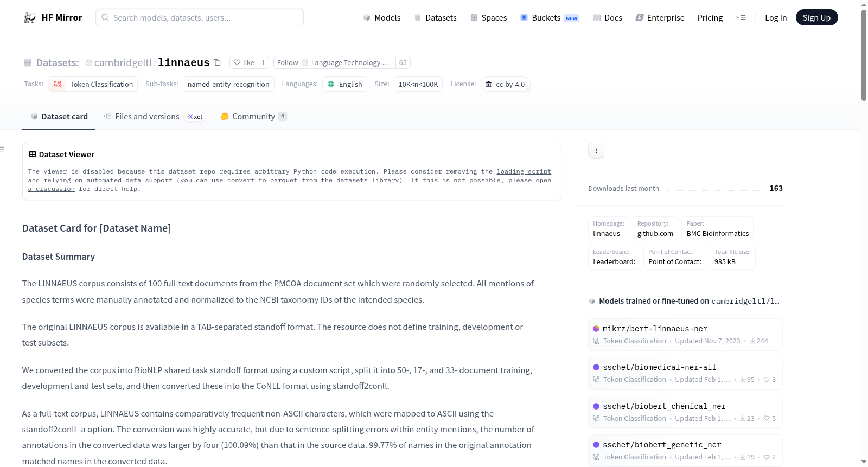Click the English language tag
Viewport: 868px width, 467px height.
(x=345, y=84)
